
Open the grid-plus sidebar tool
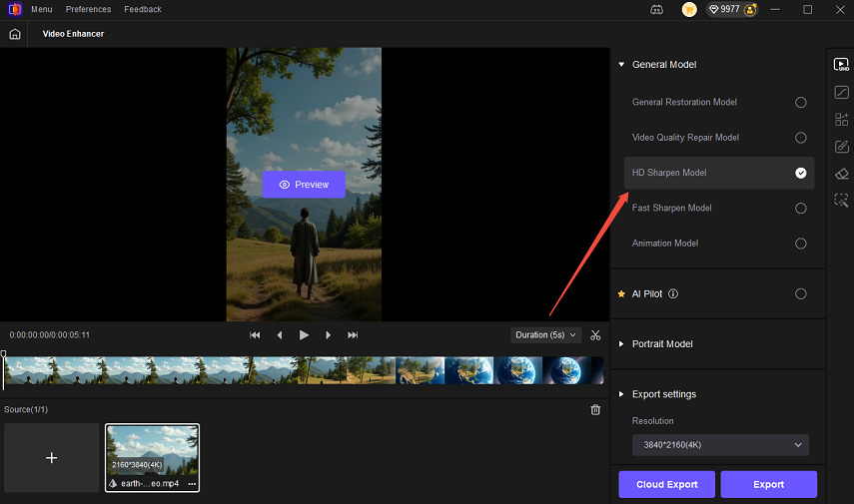click(841, 119)
